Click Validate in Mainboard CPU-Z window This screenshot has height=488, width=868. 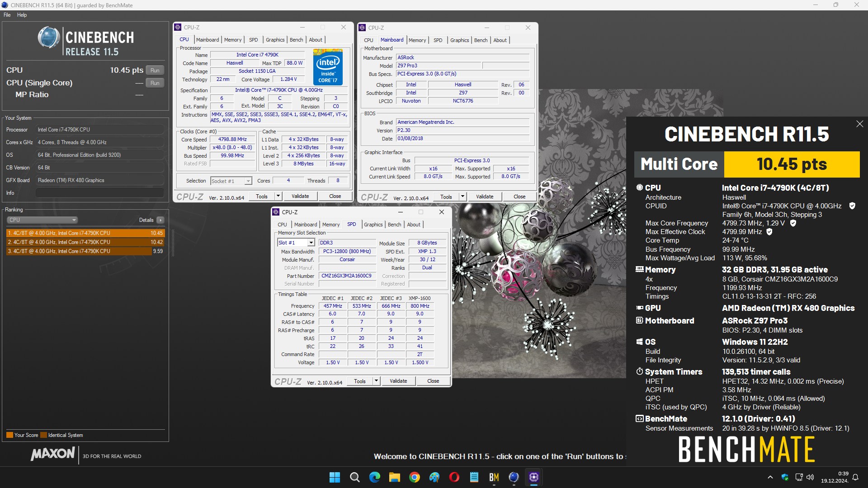[485, 197]
